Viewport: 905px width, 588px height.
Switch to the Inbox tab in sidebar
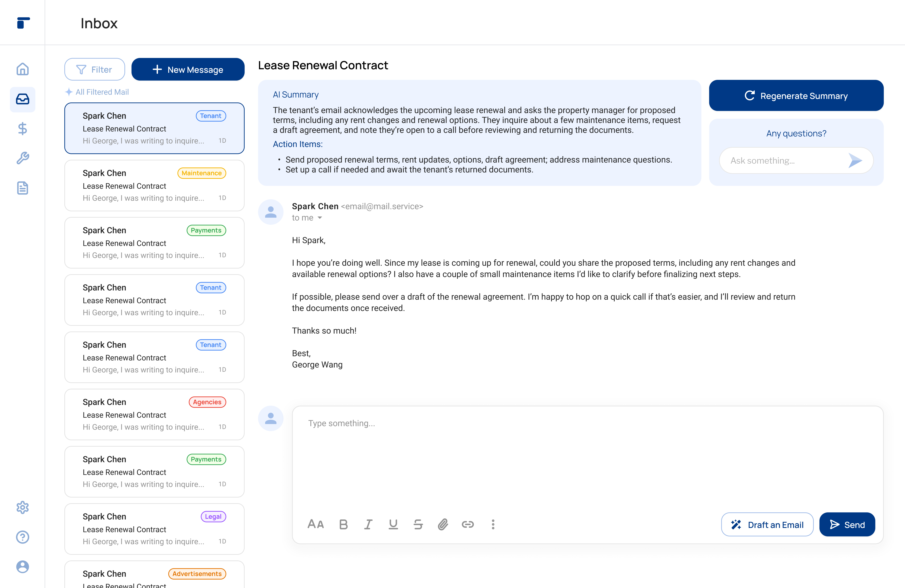pyautogui.click(x=22, y=99)
